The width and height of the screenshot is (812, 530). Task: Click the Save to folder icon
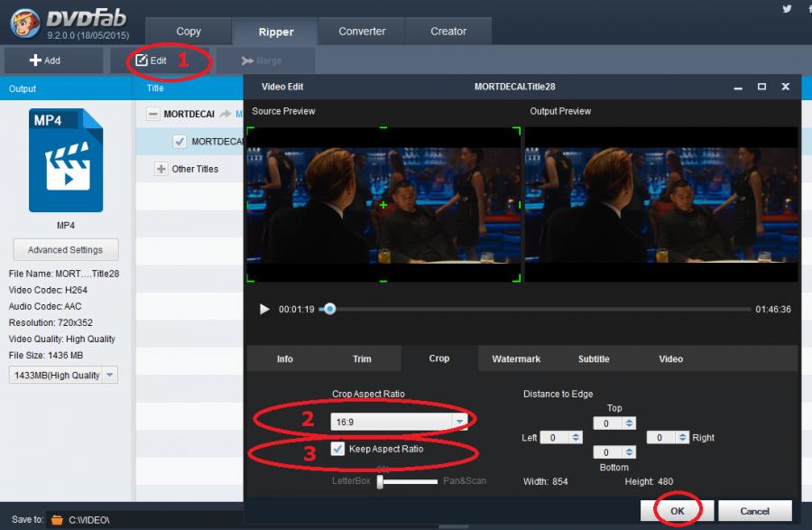(x=57, y=520)
